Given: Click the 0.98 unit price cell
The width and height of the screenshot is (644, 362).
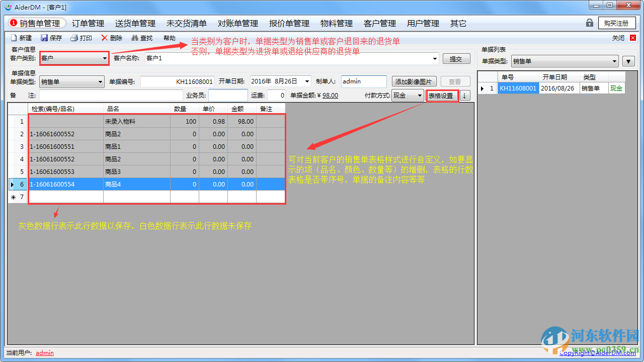Looking at the screenshot, I should coord(213,121).
